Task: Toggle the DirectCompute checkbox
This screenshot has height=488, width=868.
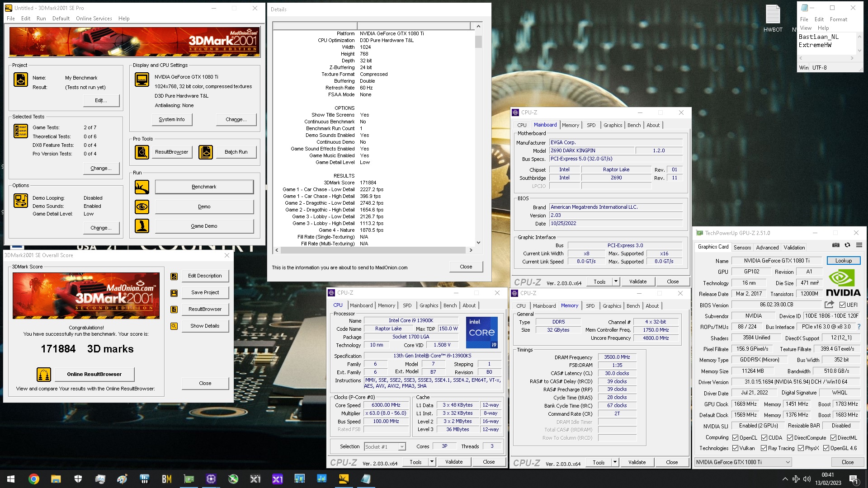Action: tap(790, 438)
